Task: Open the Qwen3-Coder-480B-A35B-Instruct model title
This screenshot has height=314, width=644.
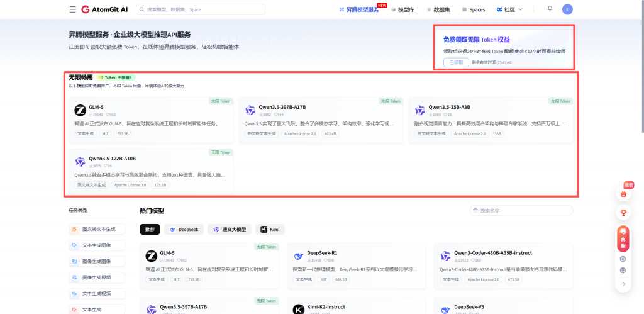Action: (493, 253)
